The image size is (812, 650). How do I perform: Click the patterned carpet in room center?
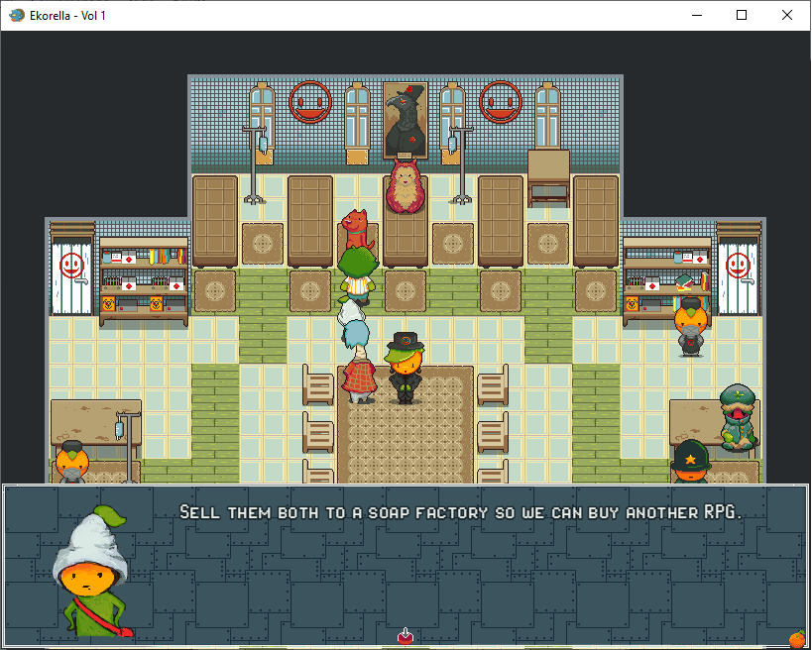click(406, 424)
